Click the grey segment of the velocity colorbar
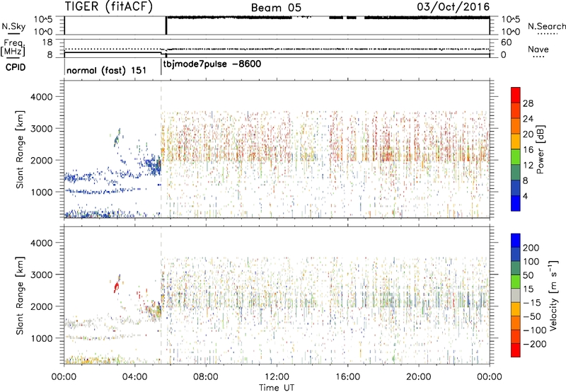Image resolution: width=566 pixels, height=392 pixels. click(516, 295)
